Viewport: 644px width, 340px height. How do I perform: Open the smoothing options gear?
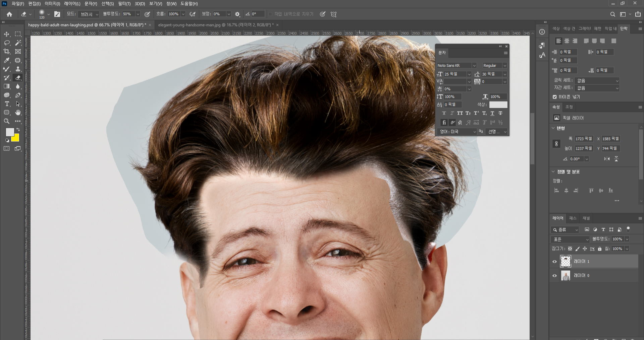coord(237,14)
